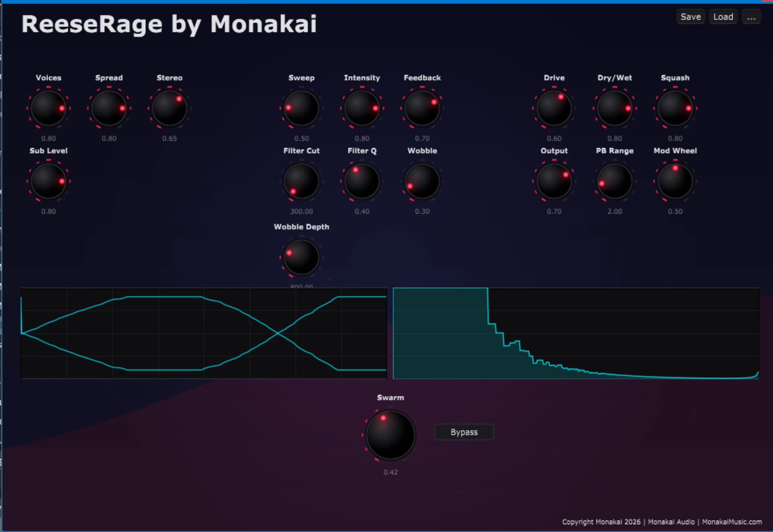Click the spectrum analyzer display
Viewport: 773px width, 532px height.
(x=576, y=333)
